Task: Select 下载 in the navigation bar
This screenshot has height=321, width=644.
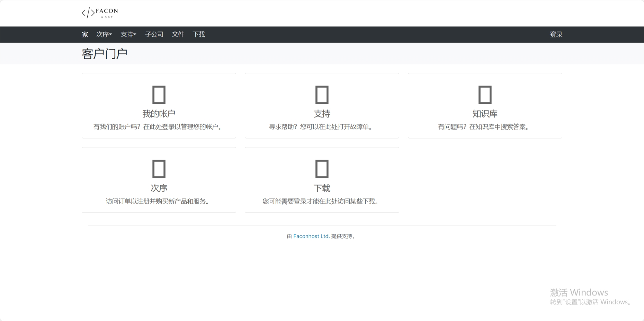Action: pyautogui.click(x=199, y=34)
